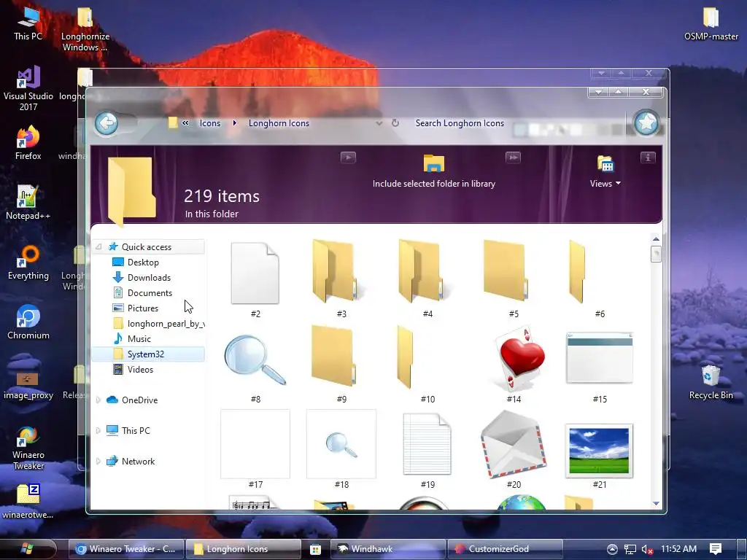Open the notification center icon

click(x=715, y=549)
